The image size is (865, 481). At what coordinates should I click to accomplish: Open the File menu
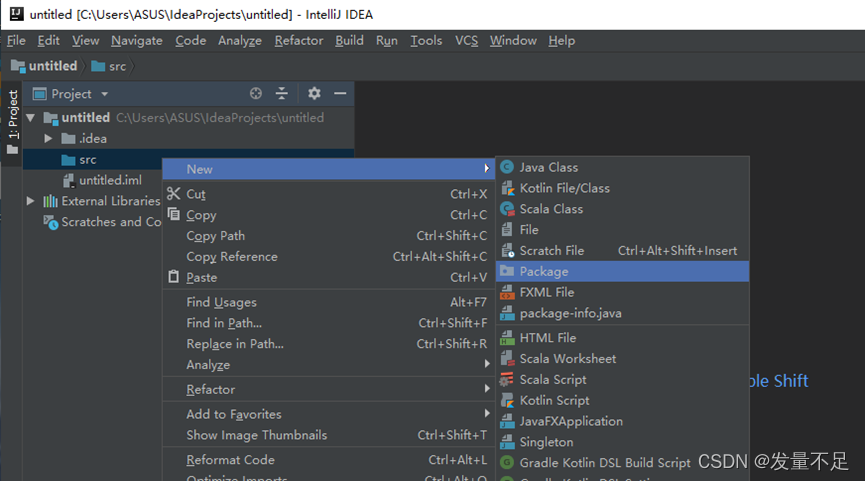(16, 41)
